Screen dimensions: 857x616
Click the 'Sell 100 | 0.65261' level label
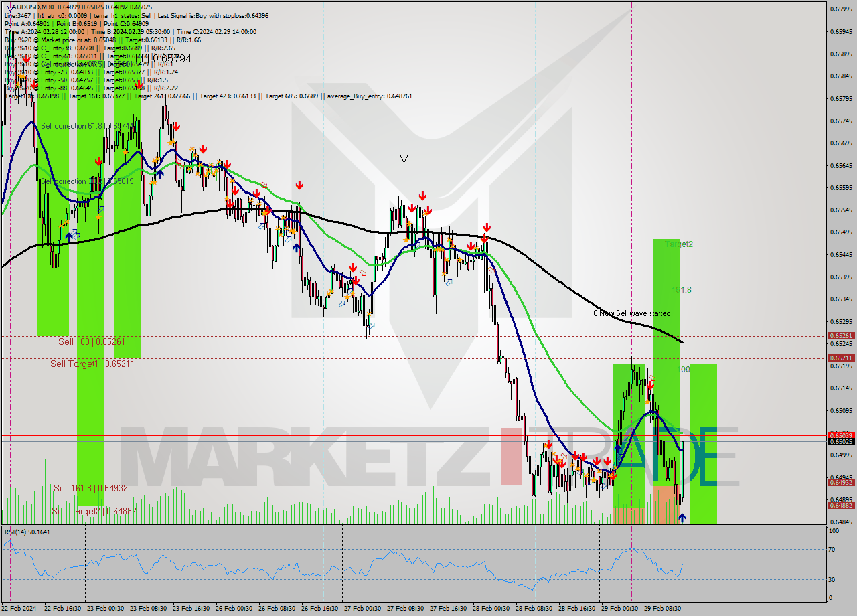tap(91, 341)
